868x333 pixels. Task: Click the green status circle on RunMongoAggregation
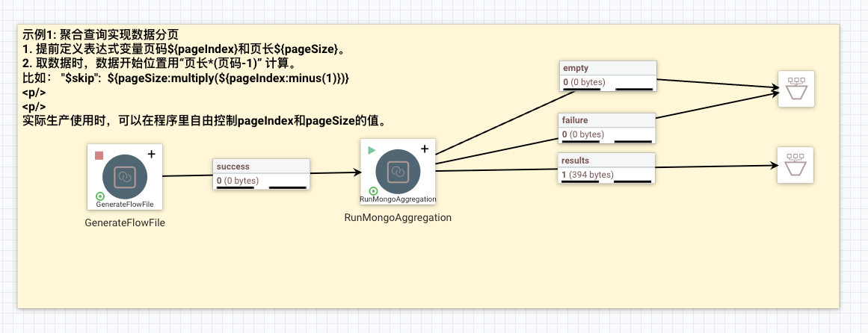click(x=373, y=191)
